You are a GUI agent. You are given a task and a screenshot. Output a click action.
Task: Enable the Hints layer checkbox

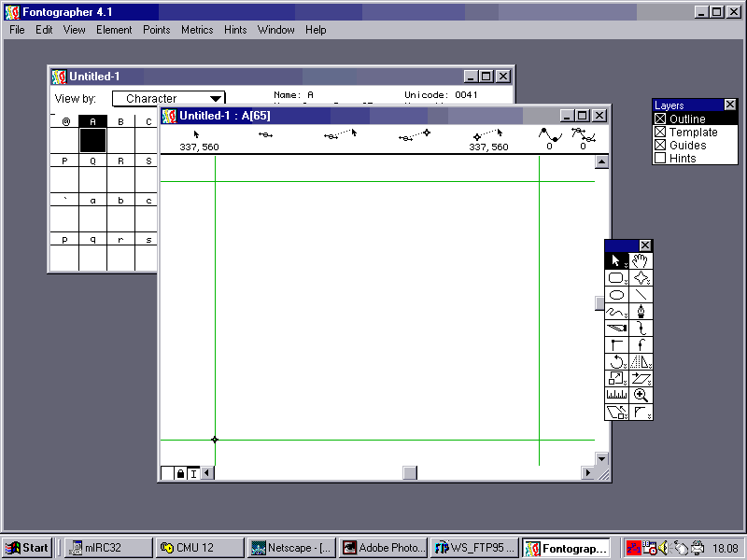point(660,158)
